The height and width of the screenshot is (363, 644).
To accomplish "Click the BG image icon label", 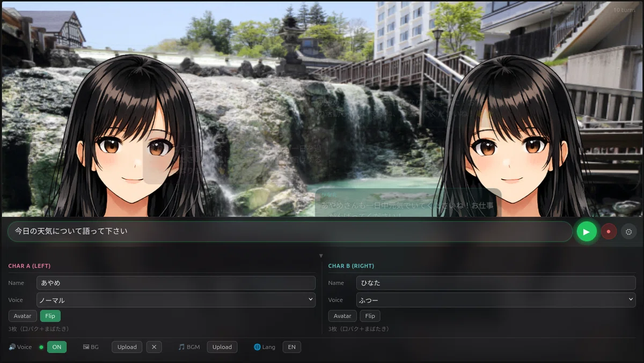I will click(x=91, y=347).
